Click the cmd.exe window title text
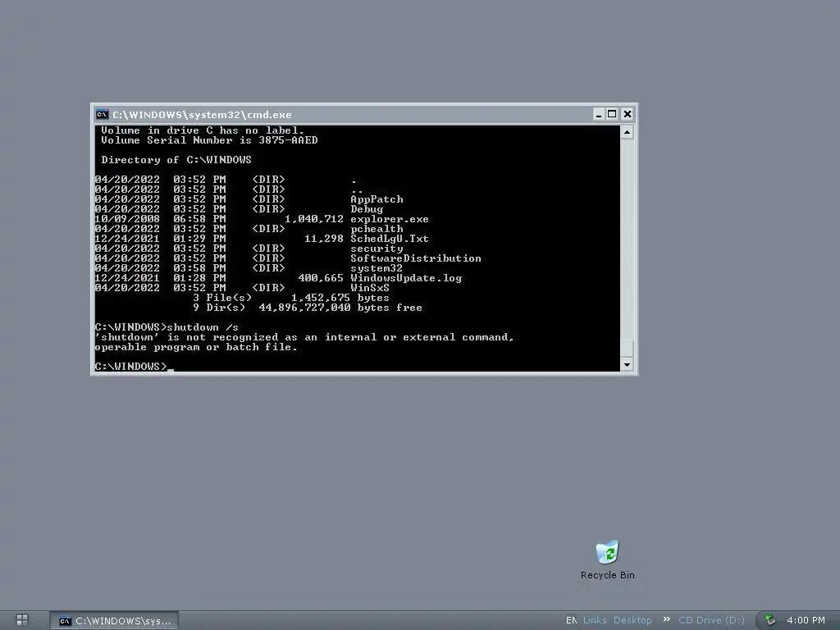 202,115
